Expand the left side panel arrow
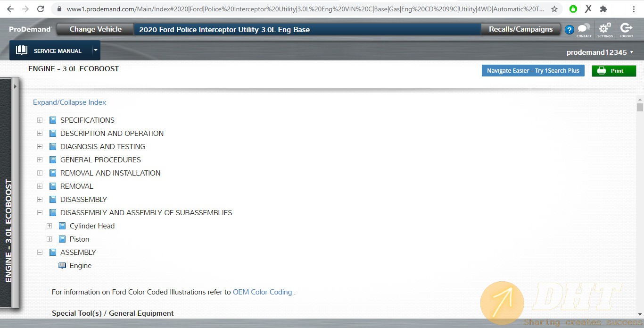The height and width of the screenshot is (328, 644). click(x=15, y=86)
